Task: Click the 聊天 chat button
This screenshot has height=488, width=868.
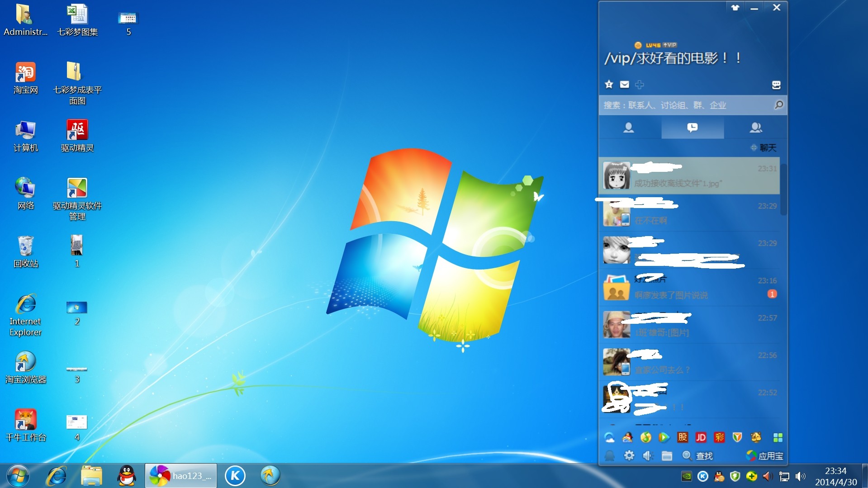Action: coord(763,148)
